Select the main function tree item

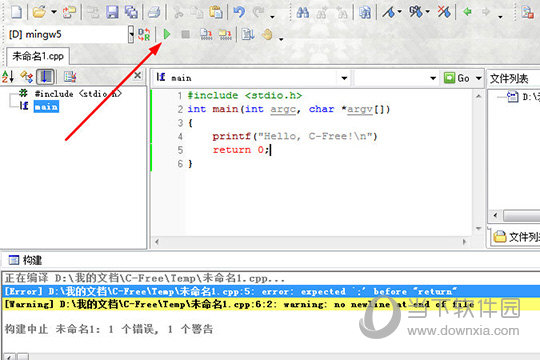pos(46,106)
